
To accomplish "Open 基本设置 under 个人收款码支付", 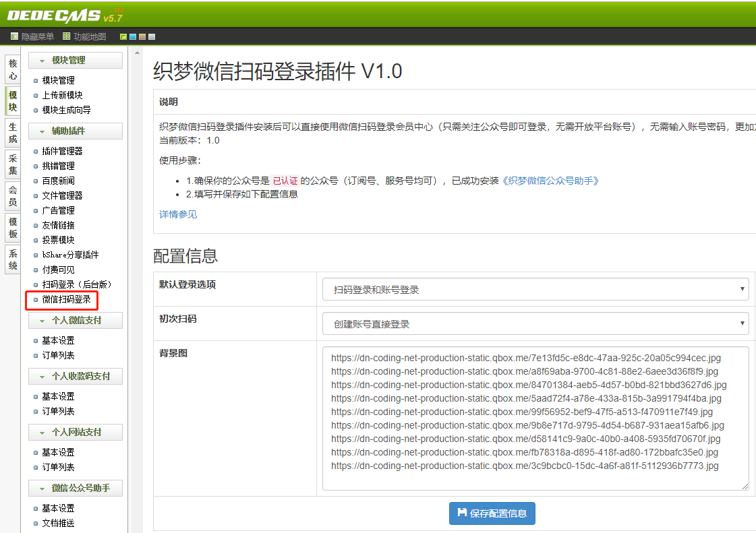I will pos(59,397).
